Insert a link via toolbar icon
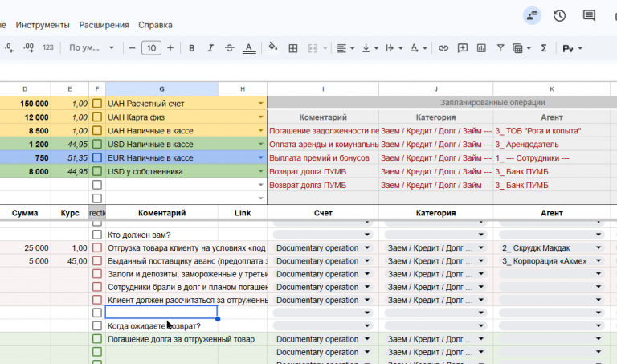 click(443, 48)
